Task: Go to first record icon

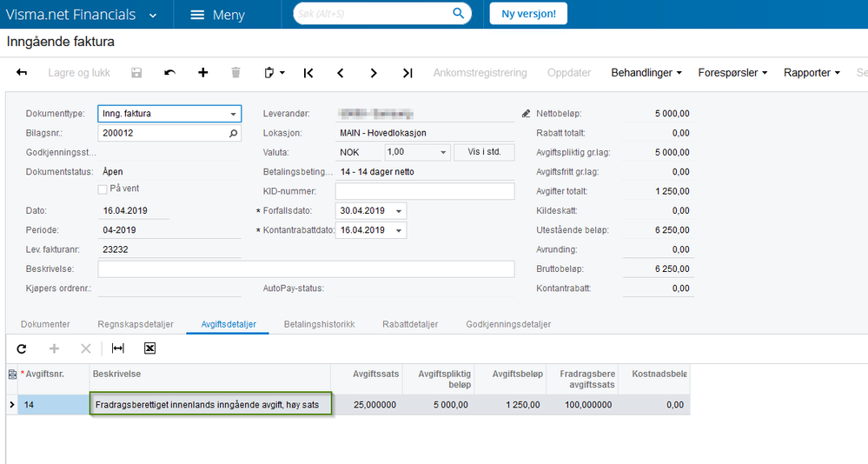Action: point(308,72)
